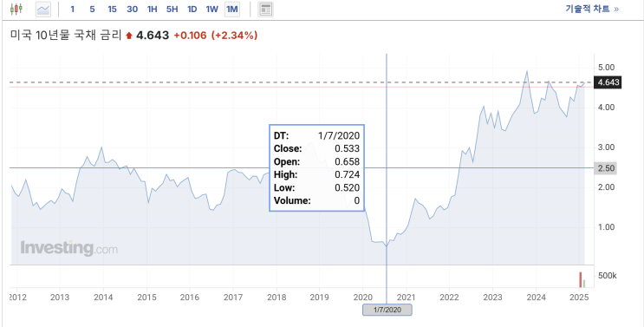The image size is (644, 327).
Task: Set the 1 minute interval
Action: pos(72,9)
